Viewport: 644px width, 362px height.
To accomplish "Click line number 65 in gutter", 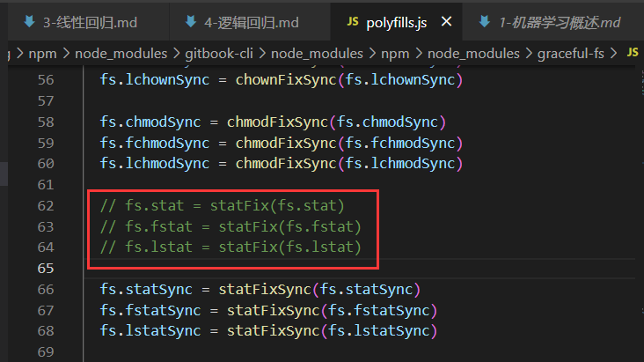I will click(x=46, y=269).
